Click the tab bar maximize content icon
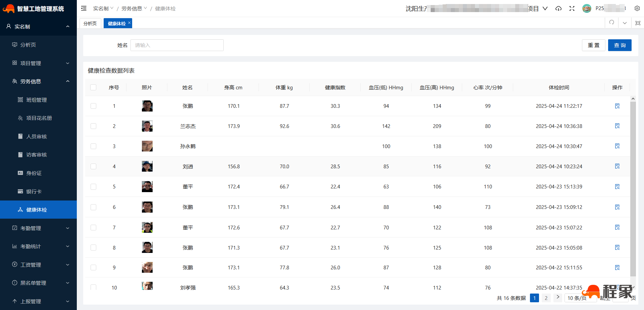The image size is (644, 310). (638, 23)
